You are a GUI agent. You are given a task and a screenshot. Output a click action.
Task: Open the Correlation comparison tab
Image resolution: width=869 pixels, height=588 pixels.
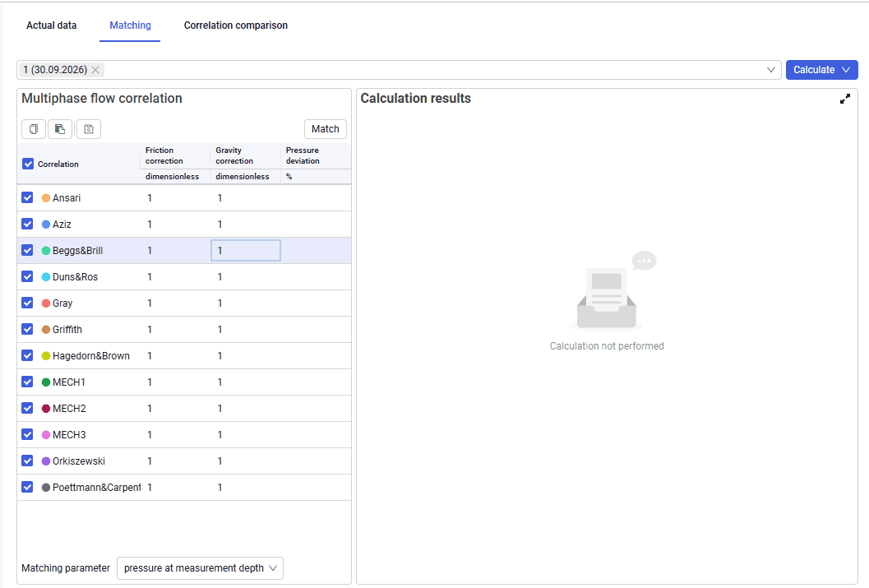pyautogui.click(x=235, y=25)
